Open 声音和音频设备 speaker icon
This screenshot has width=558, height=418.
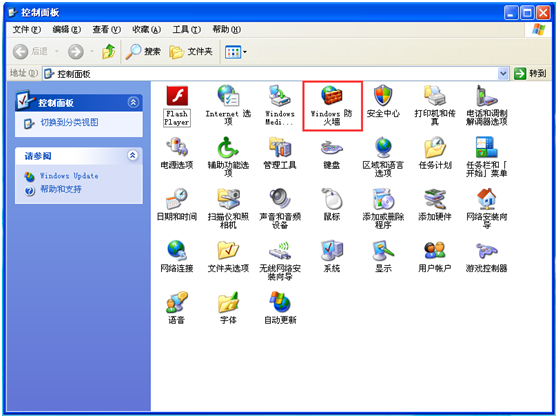click(280, 208)
